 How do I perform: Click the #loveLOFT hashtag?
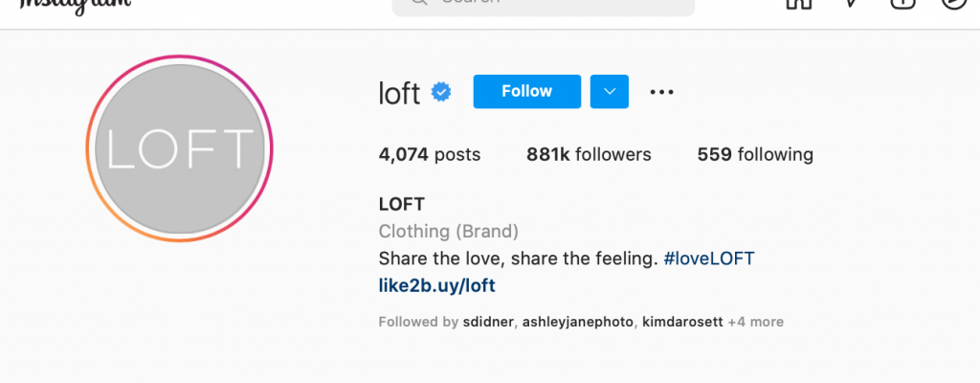[709, 259]
